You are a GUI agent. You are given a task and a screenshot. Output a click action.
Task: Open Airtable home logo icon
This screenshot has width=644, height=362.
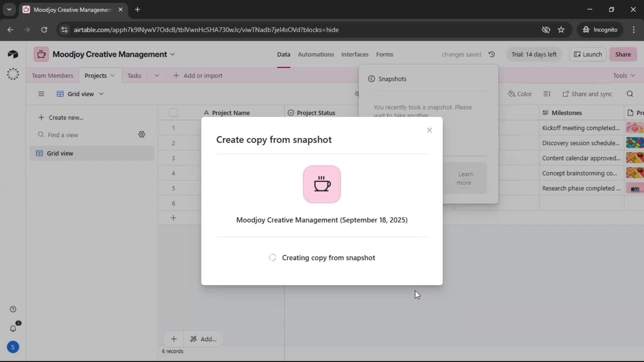pos(13,54)
